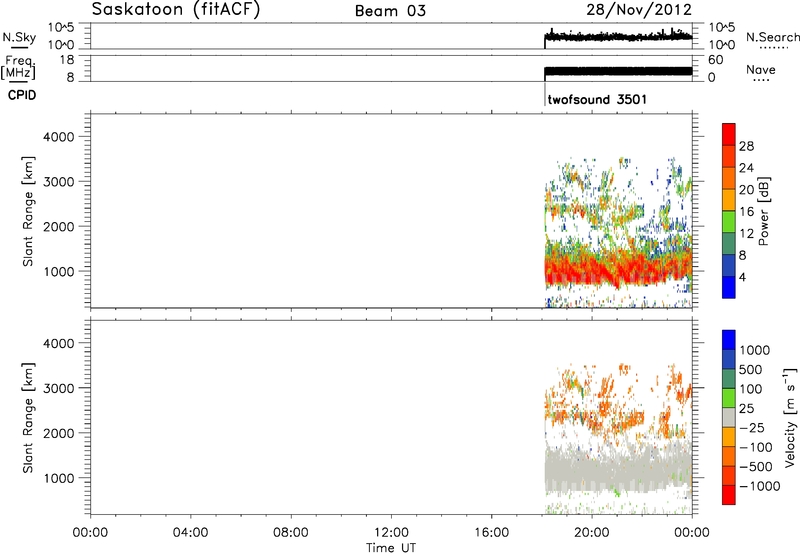Click the 60 tick beside Nave

click(x=715, y=60)
